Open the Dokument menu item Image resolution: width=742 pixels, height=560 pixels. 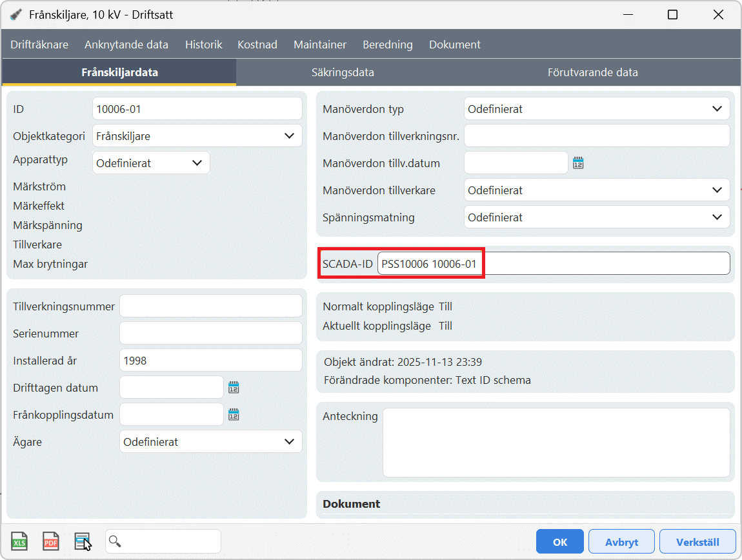(454, 45)
